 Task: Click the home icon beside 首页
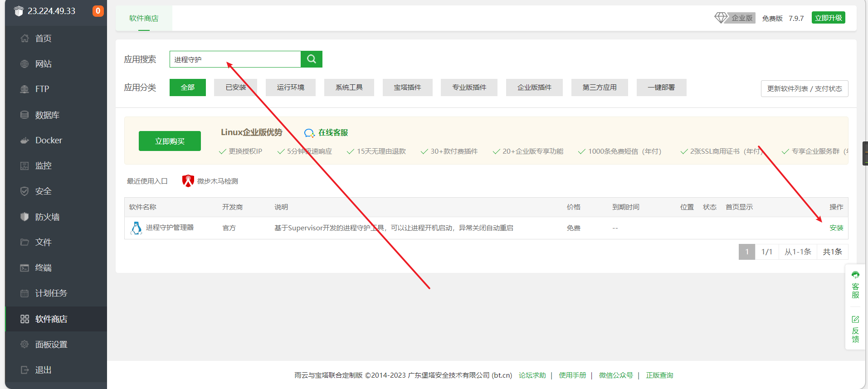coord(24,39)
